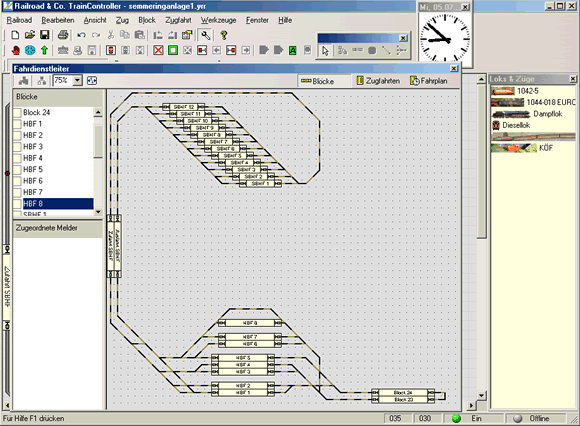Screen dimensions: 580x426
Task: Open a layout file via folder icon
Action: pyautogui.click(x=30, y=35)
